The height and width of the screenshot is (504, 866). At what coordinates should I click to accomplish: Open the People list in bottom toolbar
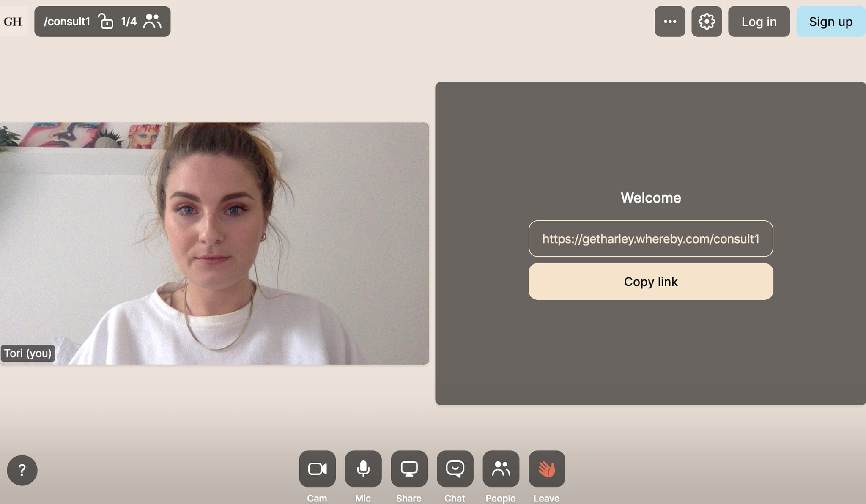point(501,468)
